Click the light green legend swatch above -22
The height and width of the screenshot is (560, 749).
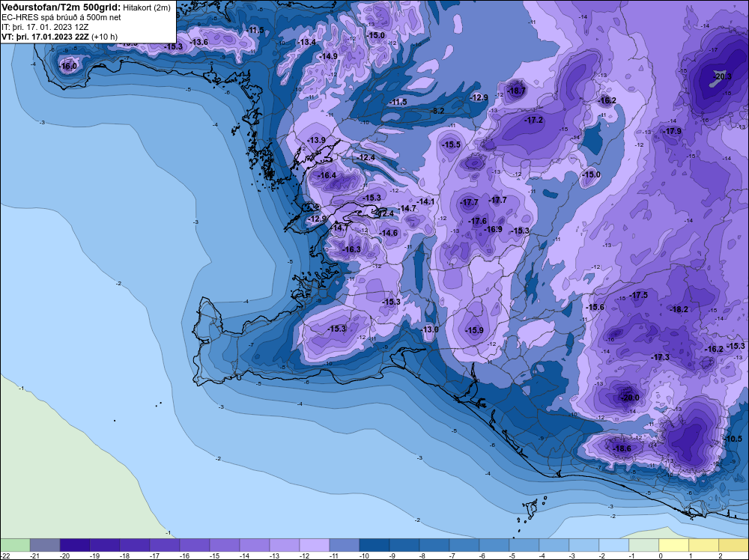[15, 545]
